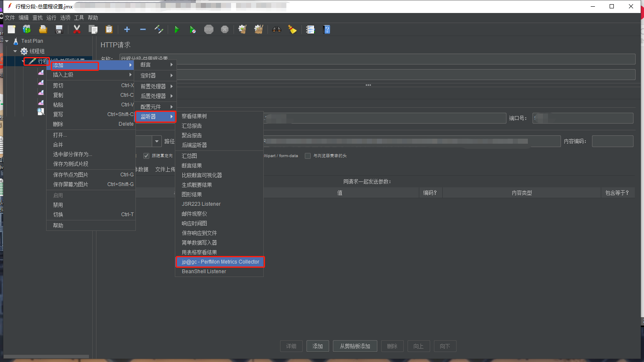This screenshot has width=644, height=362.
Task: Select 用表格察看结果 listener
Action: point(219,252)
